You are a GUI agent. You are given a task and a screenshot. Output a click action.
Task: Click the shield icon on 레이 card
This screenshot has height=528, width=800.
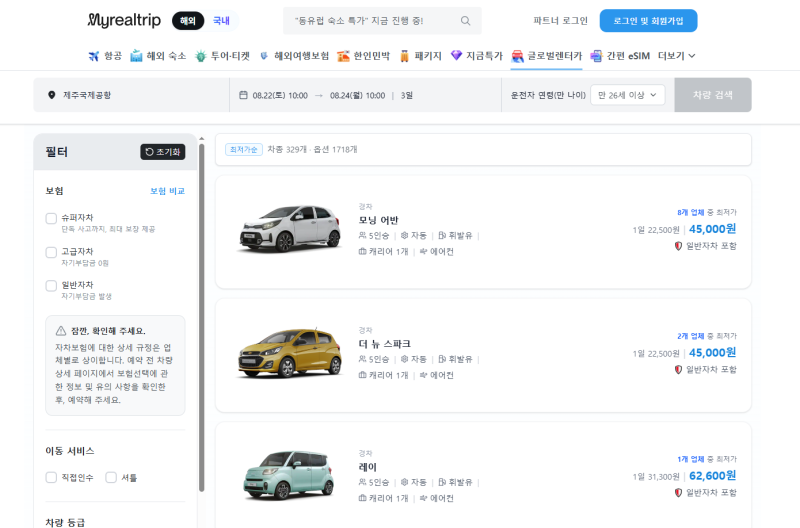click(678, 493)
